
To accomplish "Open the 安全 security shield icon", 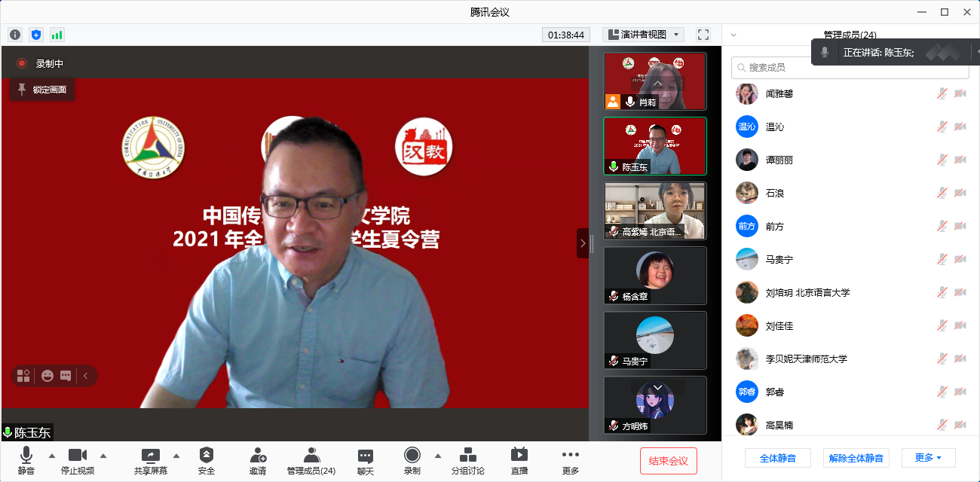I will point(207,456).
